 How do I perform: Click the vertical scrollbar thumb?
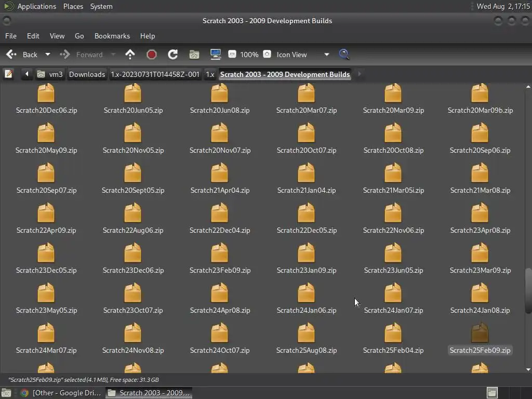click(x=528, y=291)
